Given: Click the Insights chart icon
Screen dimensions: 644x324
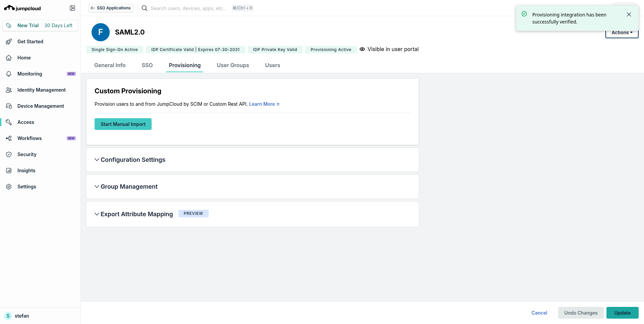Looking at the screenshot, I should pos(9,171).
